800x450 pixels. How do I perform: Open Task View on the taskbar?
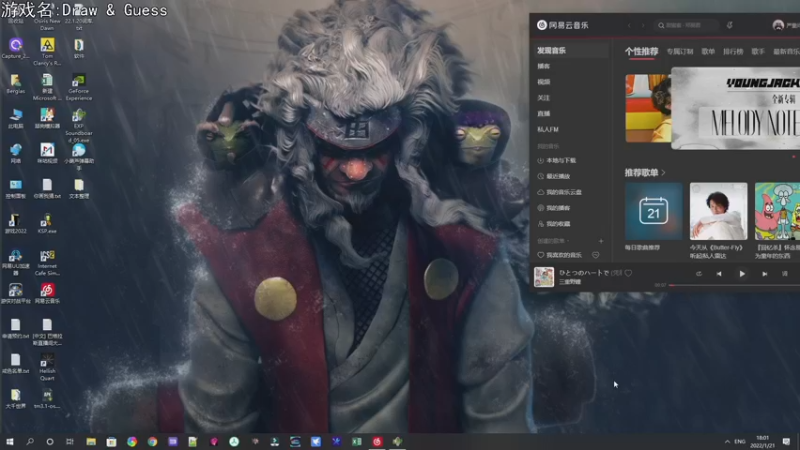point(70,441)
